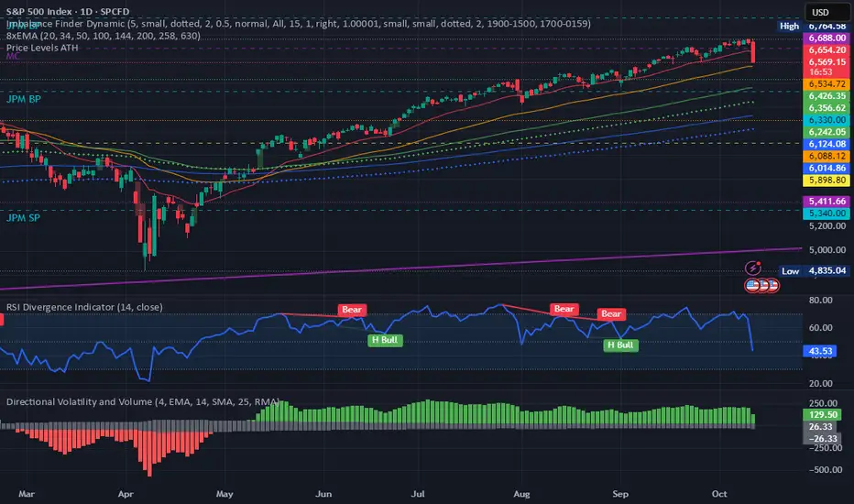Click the High price label
Image resolution: width=854 pixels, height=504 pixels.
789,27
